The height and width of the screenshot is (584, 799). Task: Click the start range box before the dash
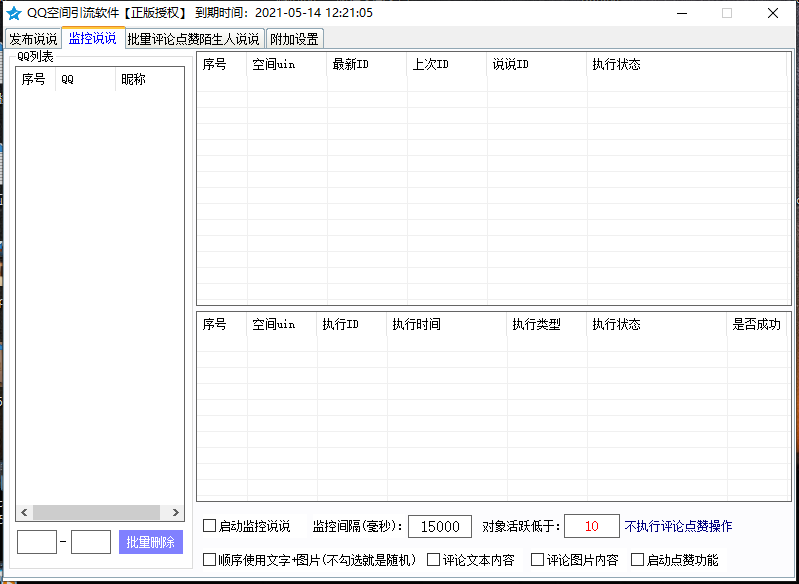tap(37, 542)
